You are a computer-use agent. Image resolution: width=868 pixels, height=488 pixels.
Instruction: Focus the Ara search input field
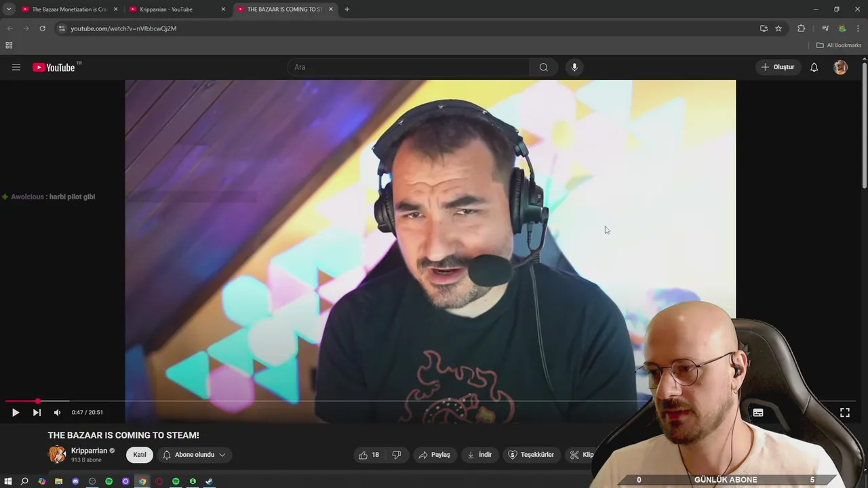(409, 67)
